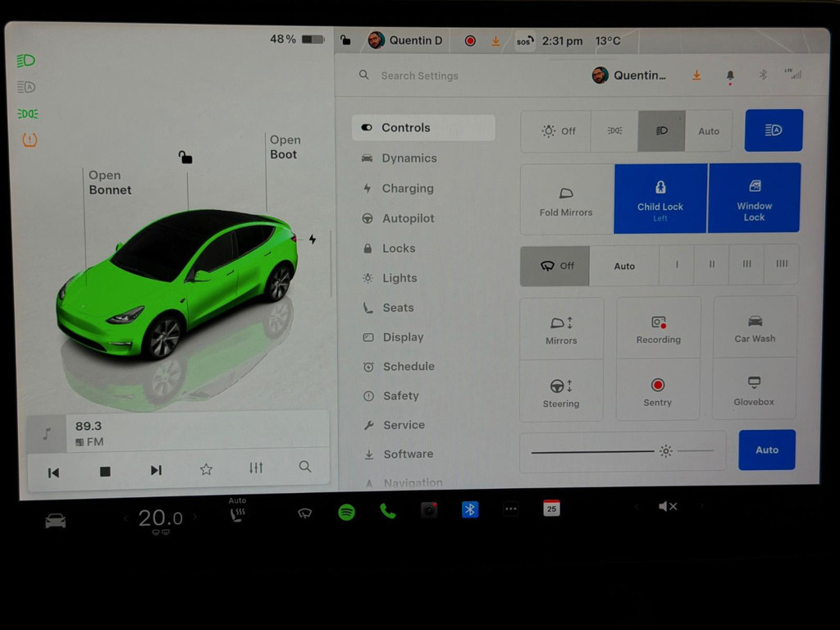
Task: Tap Open Boot on the car diagram
Action: [284, 148]
